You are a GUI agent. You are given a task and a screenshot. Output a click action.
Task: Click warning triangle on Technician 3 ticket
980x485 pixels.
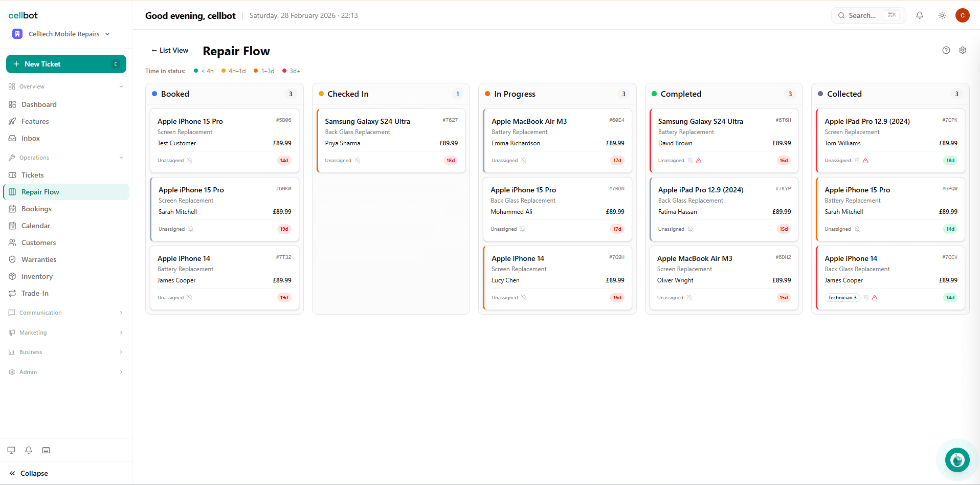[875, 298]
